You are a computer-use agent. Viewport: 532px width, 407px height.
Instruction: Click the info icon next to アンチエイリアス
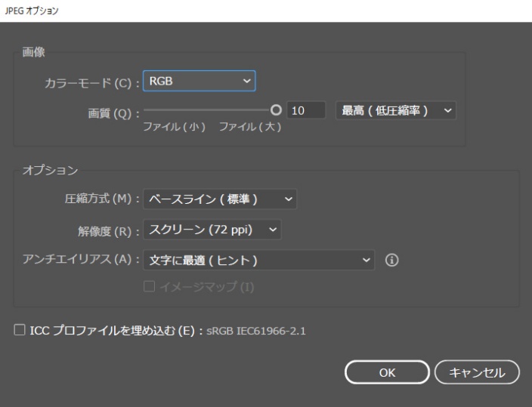(392, 261)
